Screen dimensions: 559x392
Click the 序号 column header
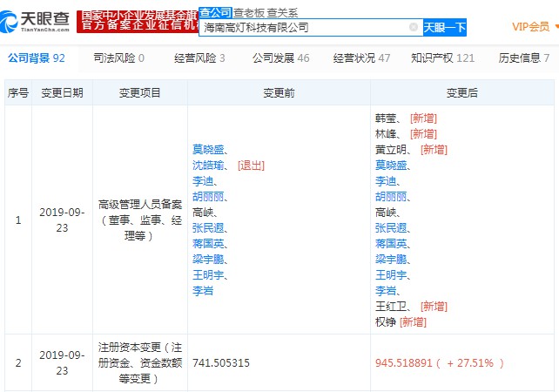click(18, 92)
